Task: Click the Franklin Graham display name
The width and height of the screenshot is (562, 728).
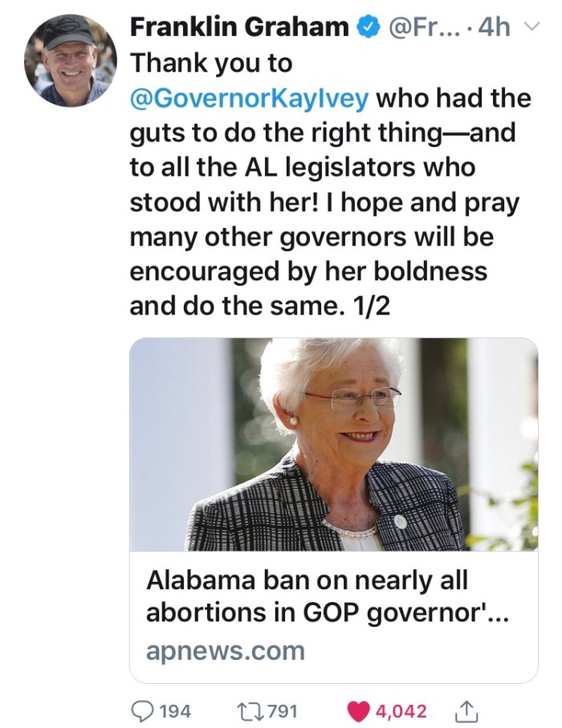Action: (x=238, y=27)
